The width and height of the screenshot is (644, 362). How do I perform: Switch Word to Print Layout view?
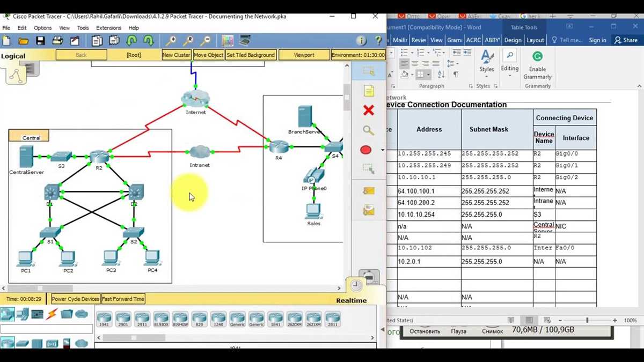(x=529, y=320)
